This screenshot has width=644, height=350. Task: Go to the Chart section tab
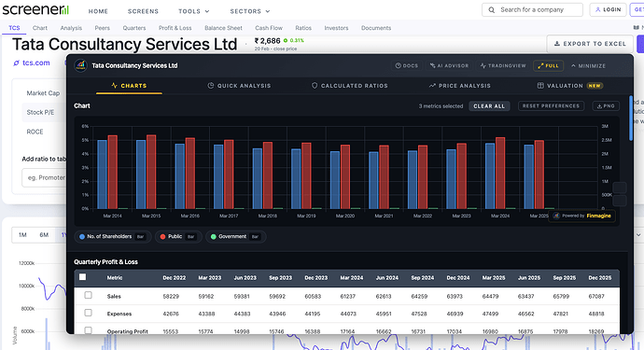[x=40, y=28]
